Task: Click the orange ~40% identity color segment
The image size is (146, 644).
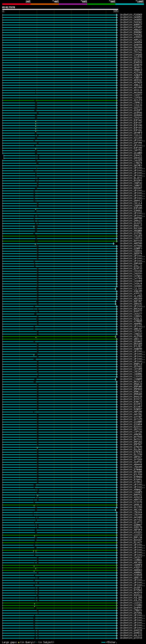Action: tap(45, 4)
